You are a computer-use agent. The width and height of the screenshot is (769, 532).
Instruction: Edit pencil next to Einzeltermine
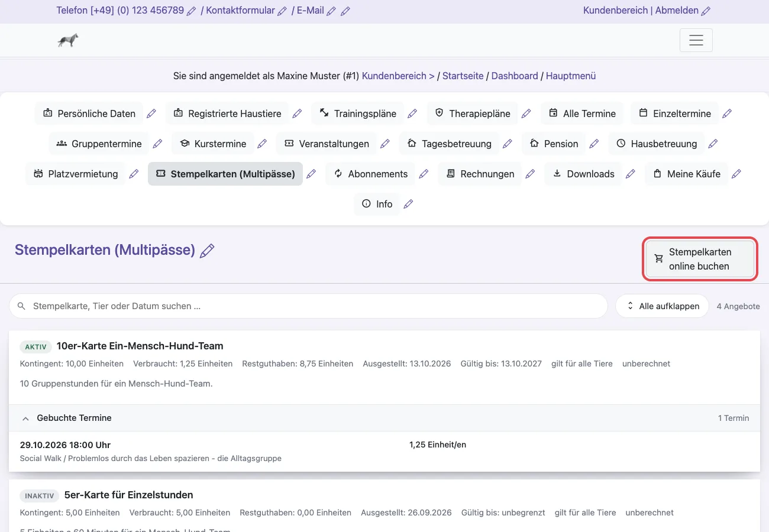727,113
